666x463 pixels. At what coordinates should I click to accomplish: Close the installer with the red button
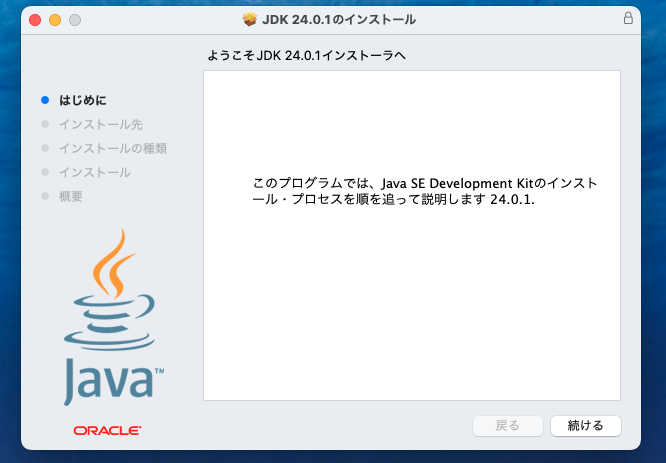35,20
